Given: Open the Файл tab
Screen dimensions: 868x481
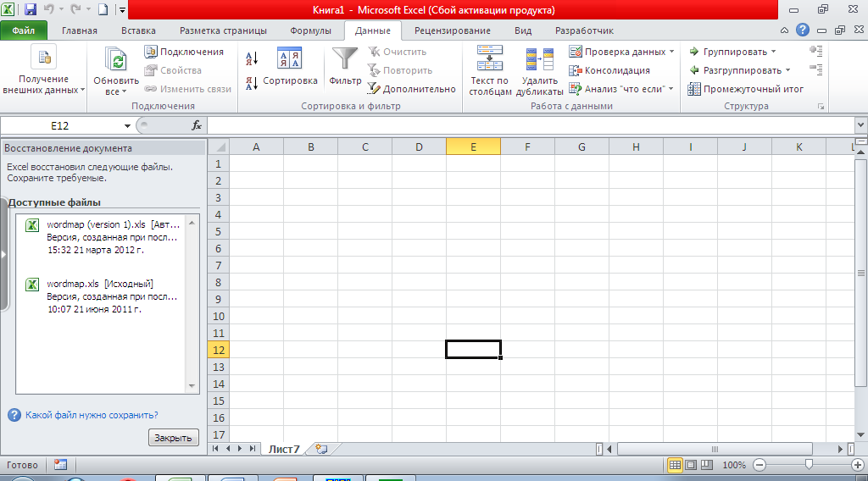Looking at the screenshot, I should (x=24, y=30).
